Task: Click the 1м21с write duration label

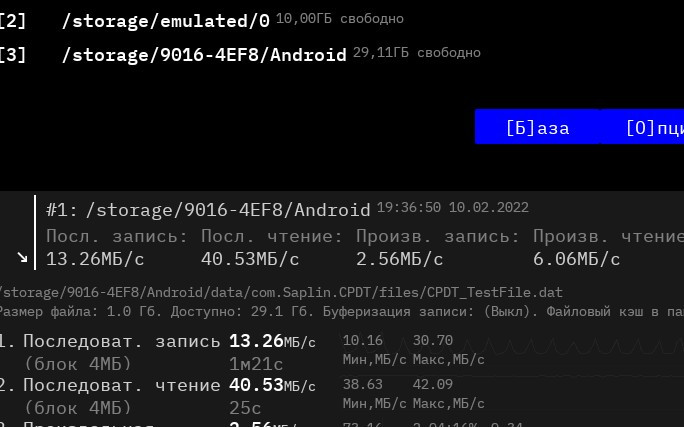Action: [256, 364]
